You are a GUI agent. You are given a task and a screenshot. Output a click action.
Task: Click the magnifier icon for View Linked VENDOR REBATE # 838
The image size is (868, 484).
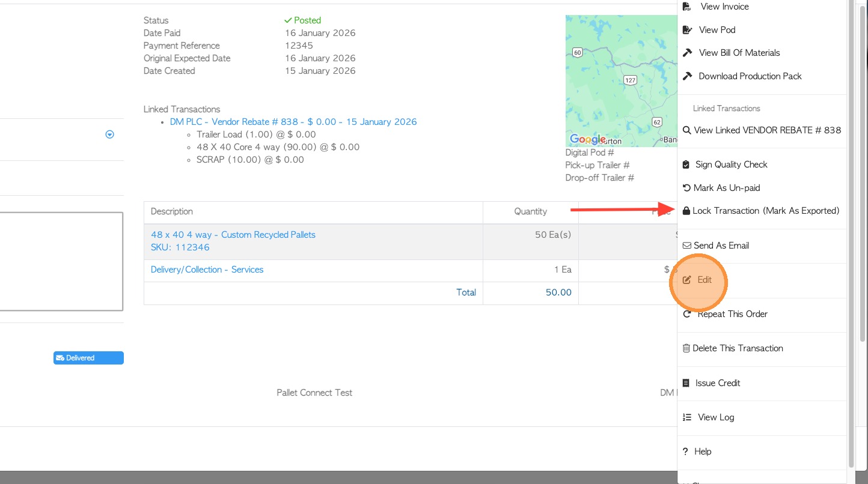tap(686, 130)
